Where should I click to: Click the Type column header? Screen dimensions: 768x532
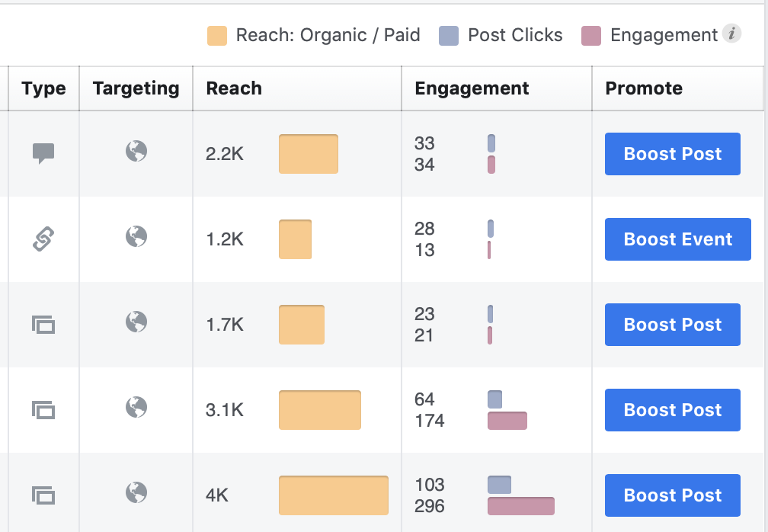[43, 88]
